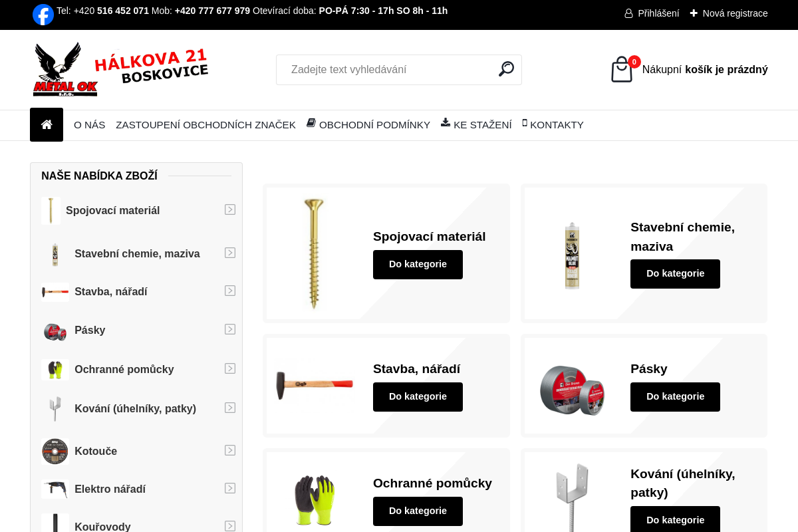
Task: Click the user icon beside Přihlášení
Action: click(x=628, y=13)
